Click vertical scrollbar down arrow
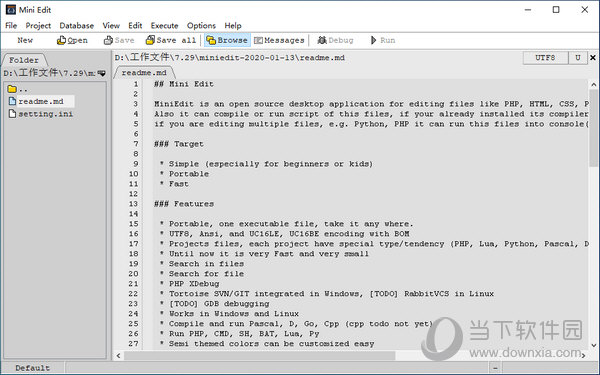The width and height of the screenshot is (600, 375). pyautogui.click(x=593, y=345)
